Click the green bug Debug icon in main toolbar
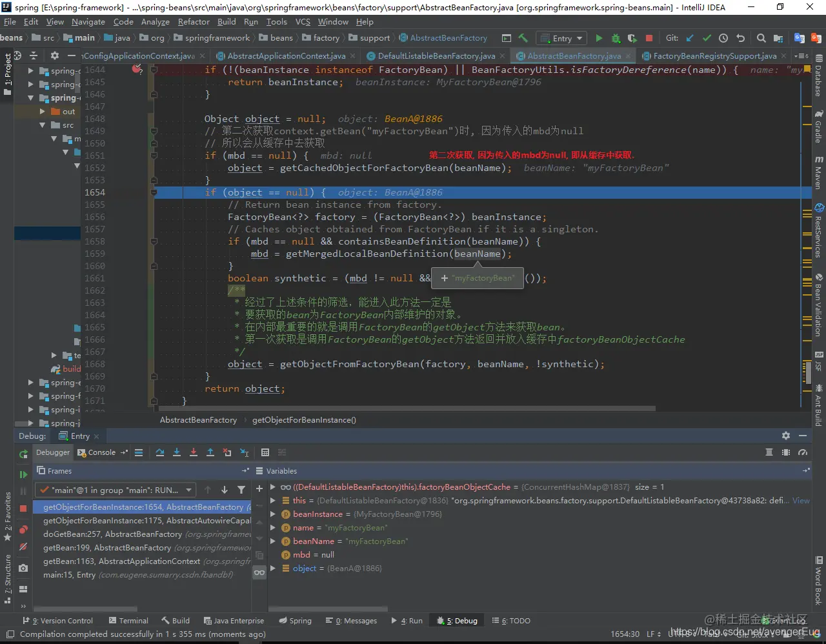 click(x=616, y=38)
